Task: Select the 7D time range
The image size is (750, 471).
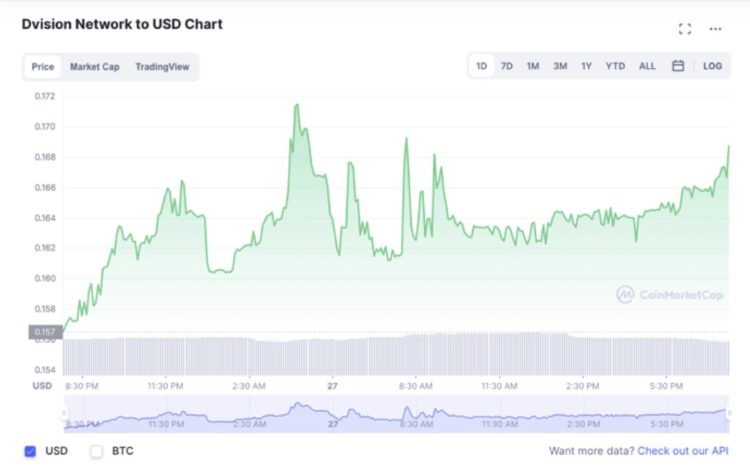Action: (x=507, y=66)
